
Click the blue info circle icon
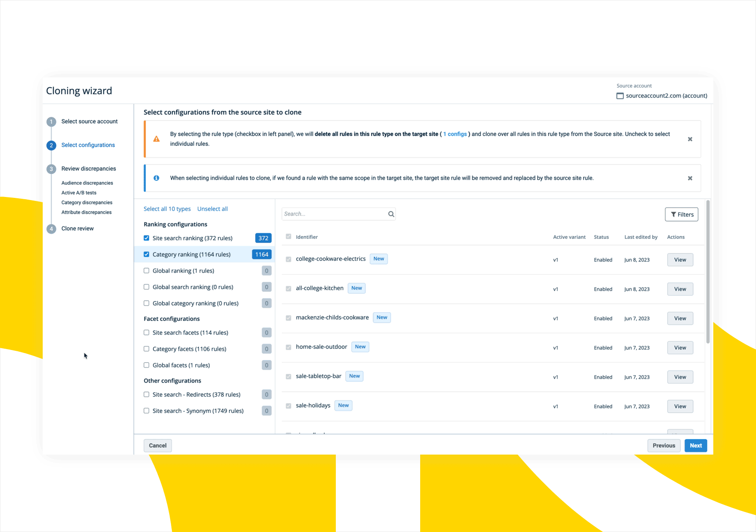pos(156,178)
